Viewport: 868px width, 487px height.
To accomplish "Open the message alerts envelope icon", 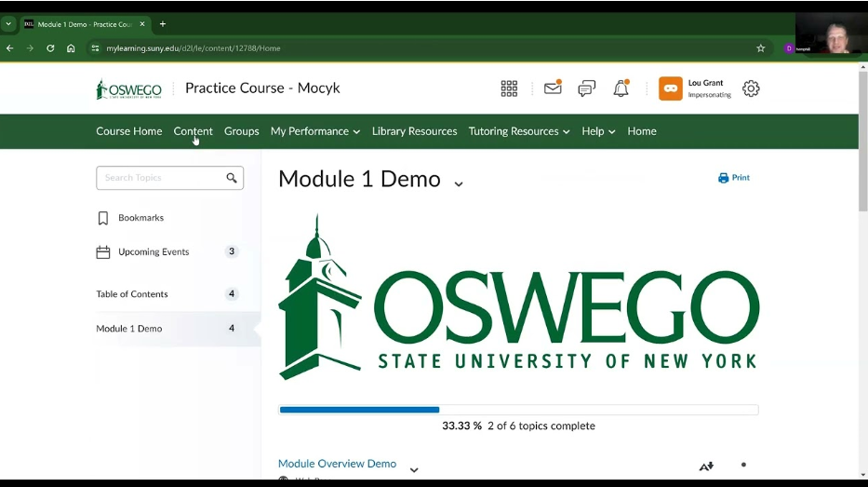I will point(553,88).
